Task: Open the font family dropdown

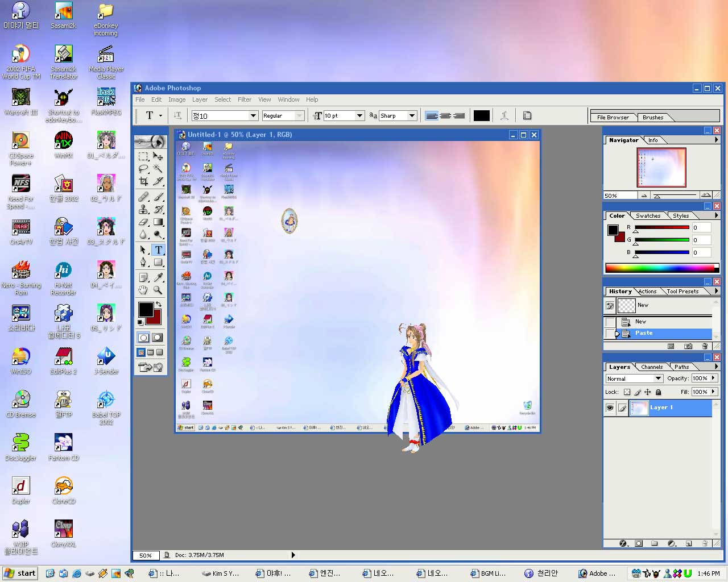Action: 253,115
